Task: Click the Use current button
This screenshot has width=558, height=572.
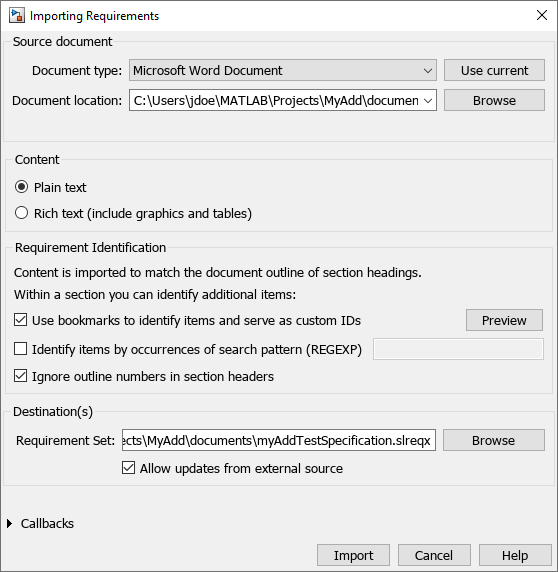Action: click(x=494, y=70)
